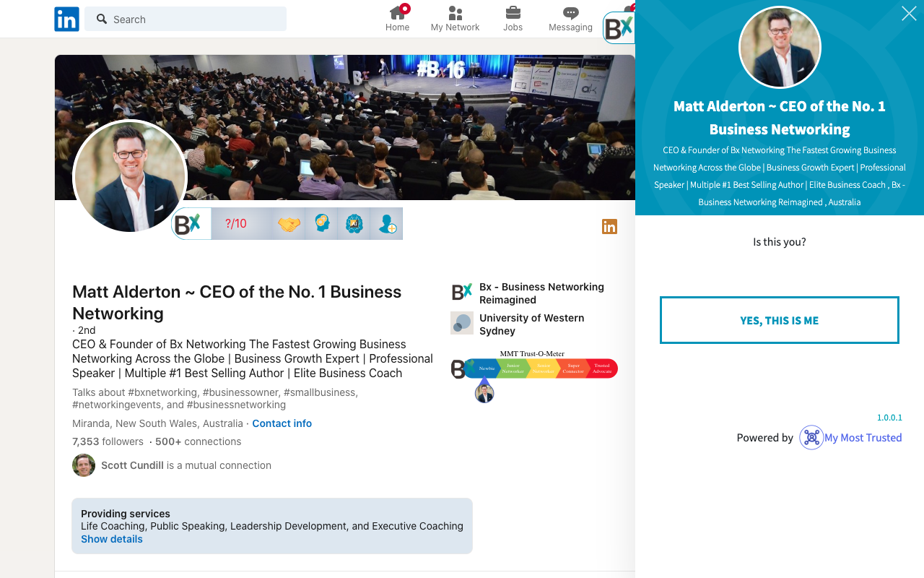
Task: Open the LinkedIn home logo
Action: [66, 19]
